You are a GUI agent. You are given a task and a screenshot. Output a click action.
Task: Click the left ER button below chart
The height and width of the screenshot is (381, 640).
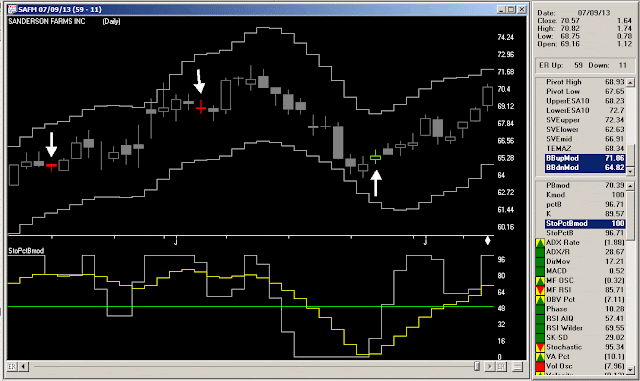(12, 366)
